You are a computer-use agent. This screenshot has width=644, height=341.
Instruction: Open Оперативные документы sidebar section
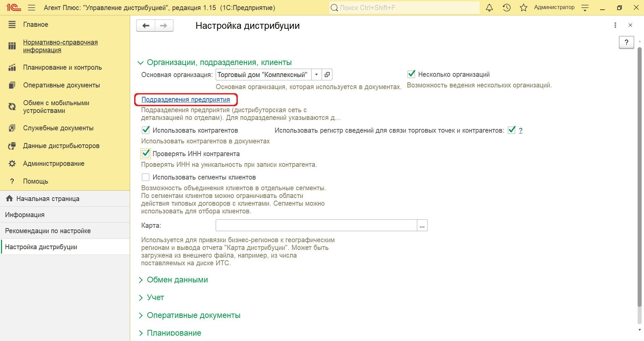(61, 85)
